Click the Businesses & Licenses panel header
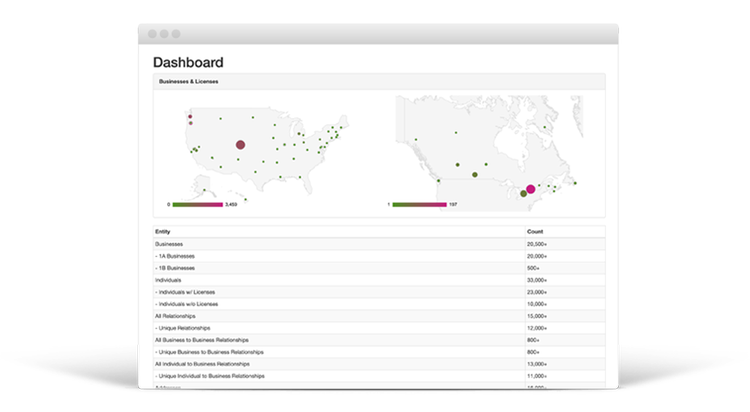The width and height of the screenshot is (750, 412). click(189, 81)
